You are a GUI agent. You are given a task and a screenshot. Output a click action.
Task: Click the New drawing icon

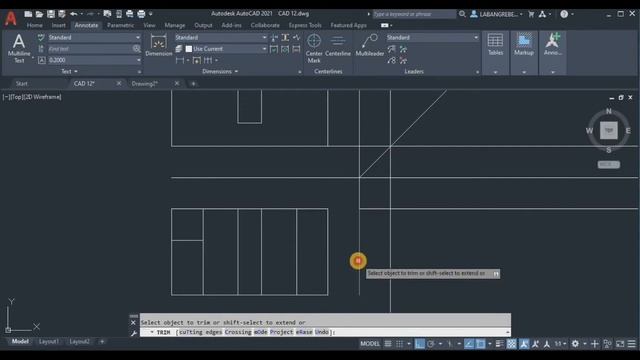(28, 14)
